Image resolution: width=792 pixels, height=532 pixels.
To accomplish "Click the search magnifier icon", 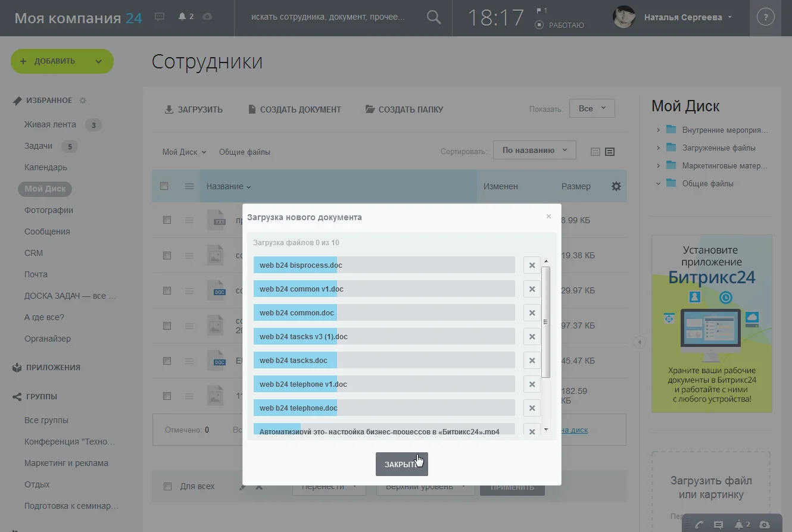I will pos(434,17).
